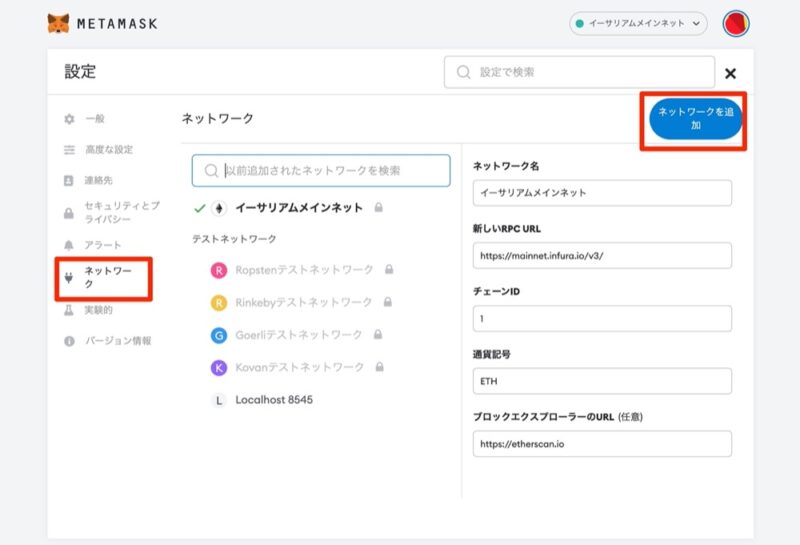Click the magnifier icon in network search
Image resolution: width=800 pixels, height=545 pixels.
[x=211, y=170]
